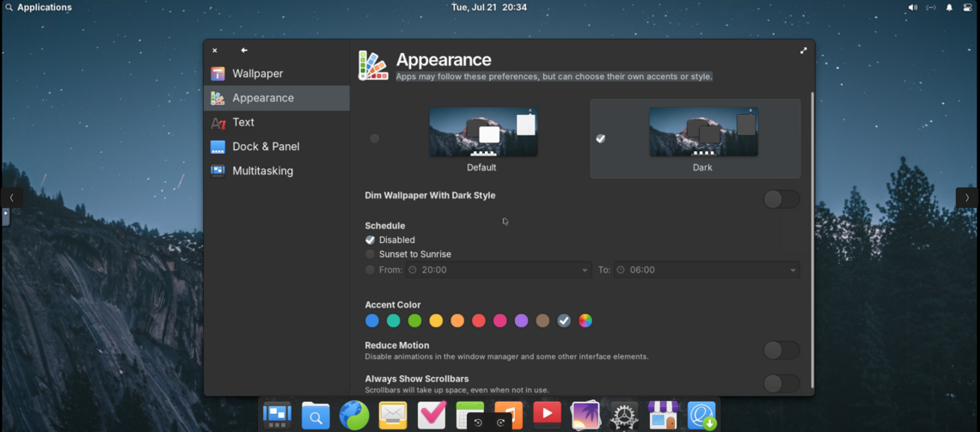Click the settings pane vertical scrollbar
980x432 pixels.
tap(812, 240)
